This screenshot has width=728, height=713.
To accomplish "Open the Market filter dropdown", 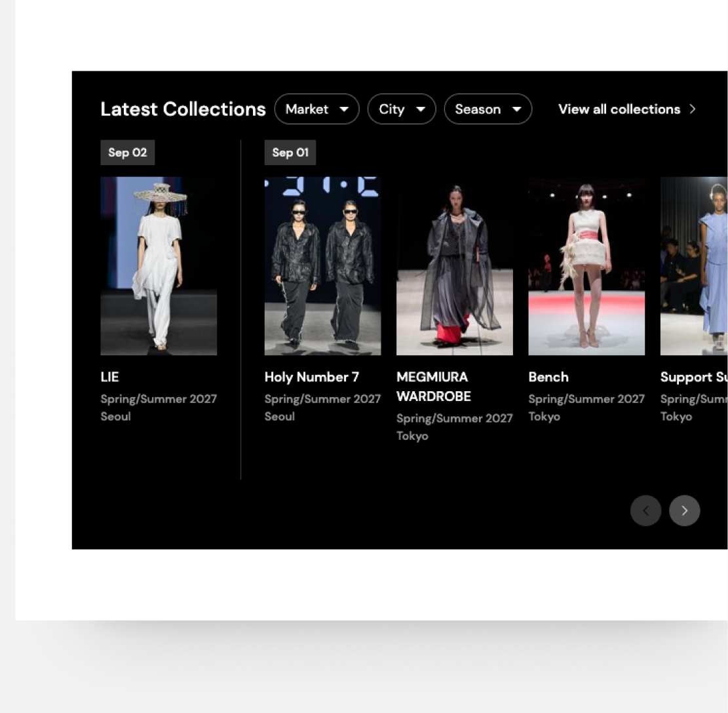I will coord(316,109).
